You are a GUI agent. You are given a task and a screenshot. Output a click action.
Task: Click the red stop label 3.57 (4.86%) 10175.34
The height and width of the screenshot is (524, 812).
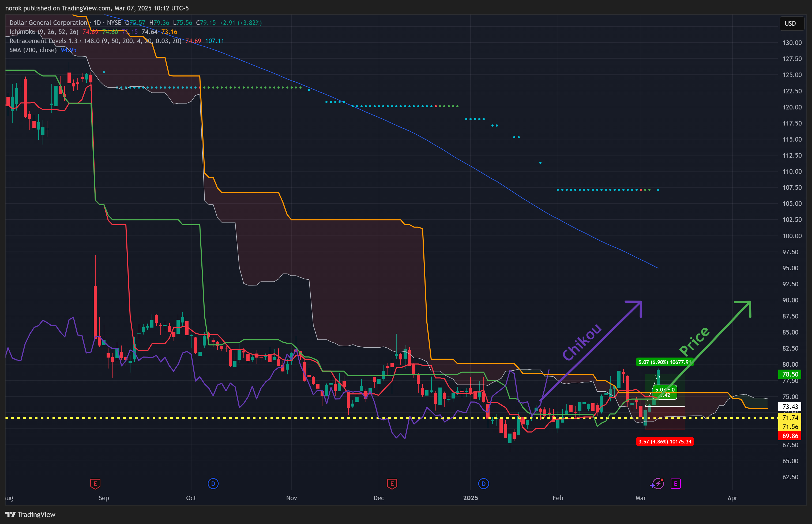(x=665, y=442)
